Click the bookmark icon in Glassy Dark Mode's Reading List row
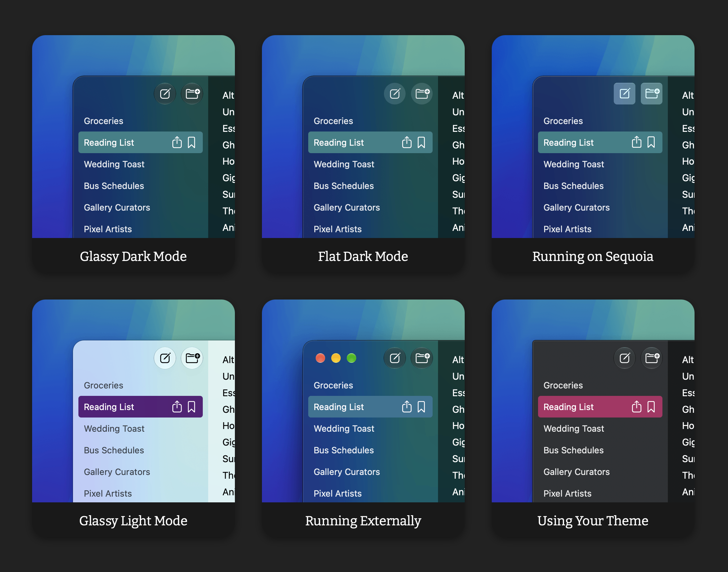Screen dimensions: 728x572 click(192, 142)
